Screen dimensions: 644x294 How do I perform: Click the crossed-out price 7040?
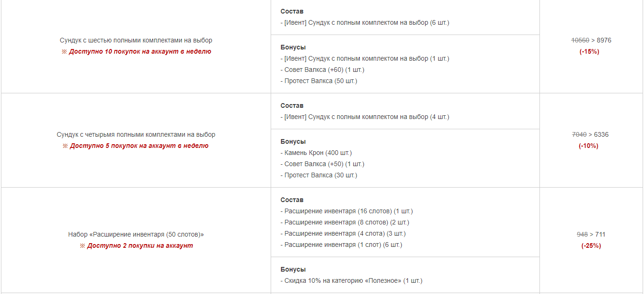coord(579,135)
